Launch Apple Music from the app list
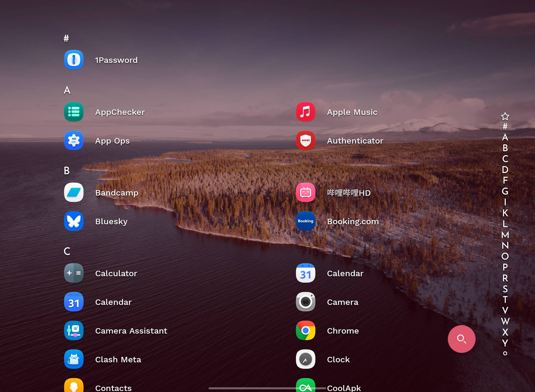The height and width of the screenshot is (392, 535). click(x=305, y=112)
